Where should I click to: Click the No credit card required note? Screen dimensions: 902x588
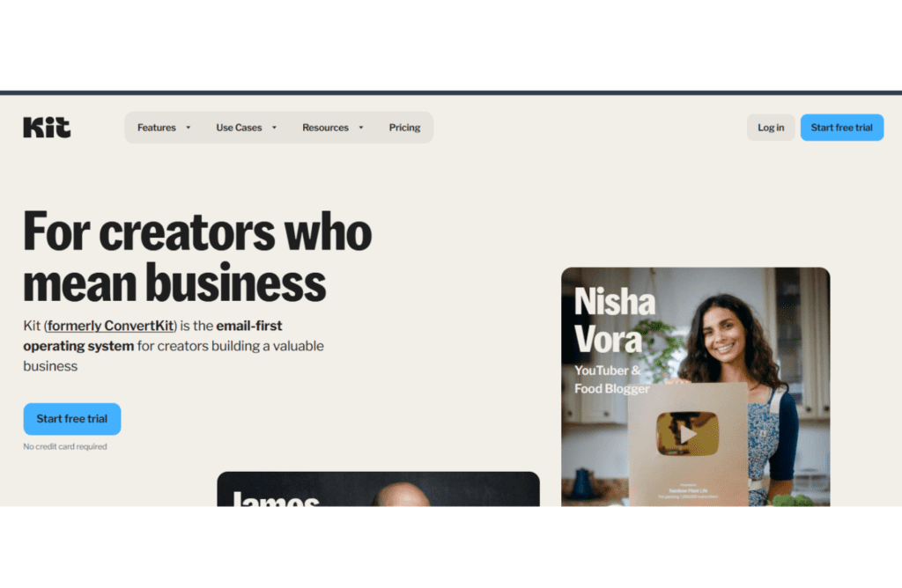[x=65, y=446]
